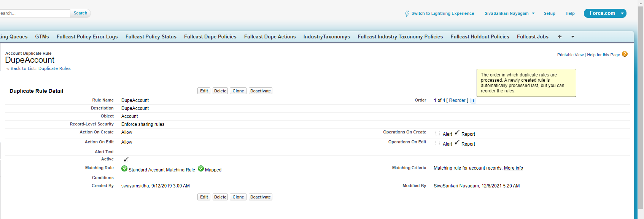
Task: Click the top Edit button
Action: [x=204, y=91]
